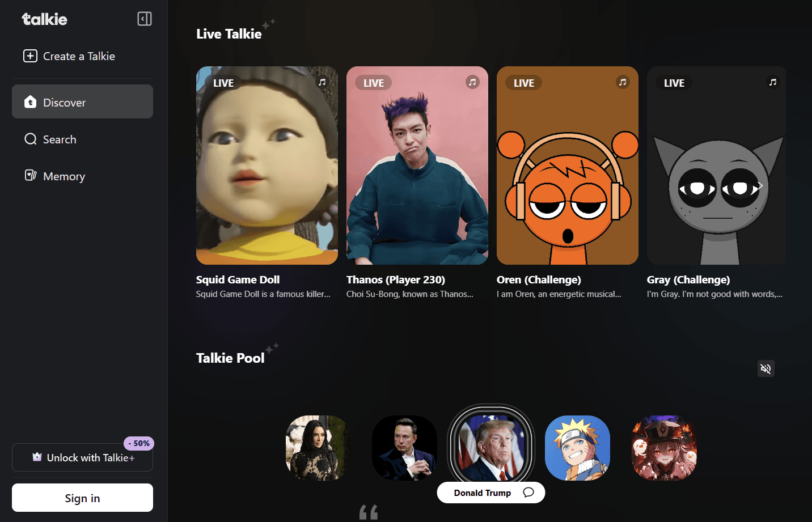Viewport: 812px width, 522px height.
Task: Select the Naruto anime avatar
Action: click(577, 448)
